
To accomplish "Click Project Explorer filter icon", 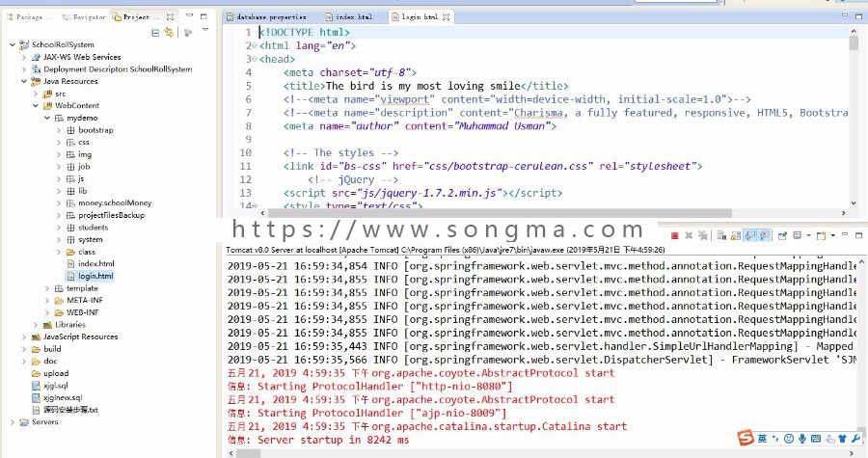I will click(x=188, y=33).
